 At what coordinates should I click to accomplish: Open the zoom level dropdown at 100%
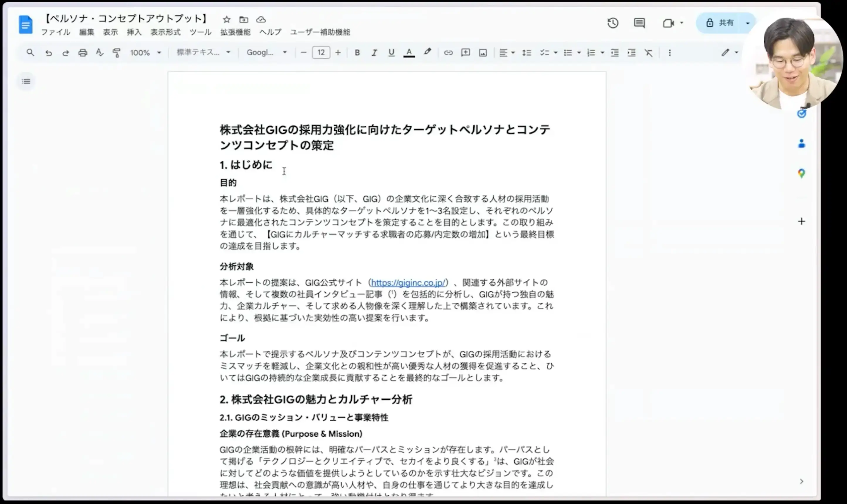[x=145, y=53]
